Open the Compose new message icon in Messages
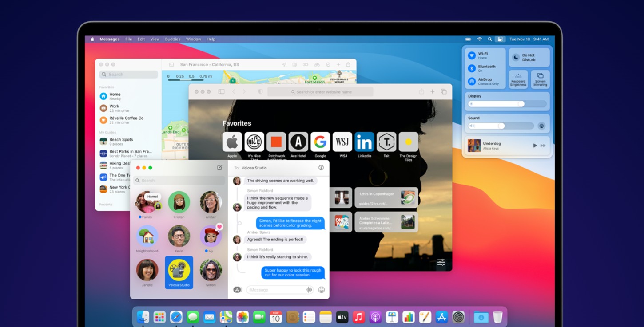The width and height of the screenshot is (644, 327). pyautogui.click(x=219, y=168)
